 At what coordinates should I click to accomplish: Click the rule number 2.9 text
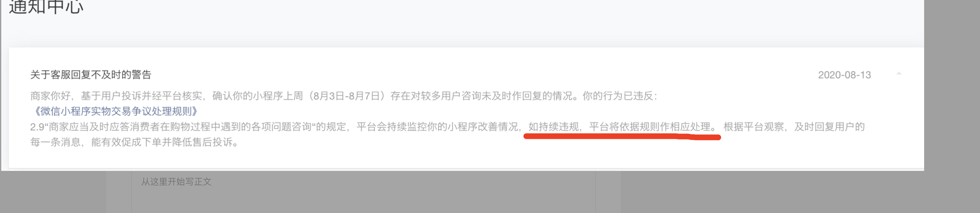point(37,127)
